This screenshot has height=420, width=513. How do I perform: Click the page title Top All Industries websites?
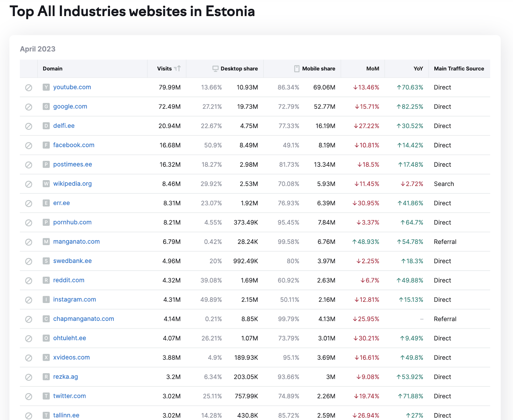132,12
